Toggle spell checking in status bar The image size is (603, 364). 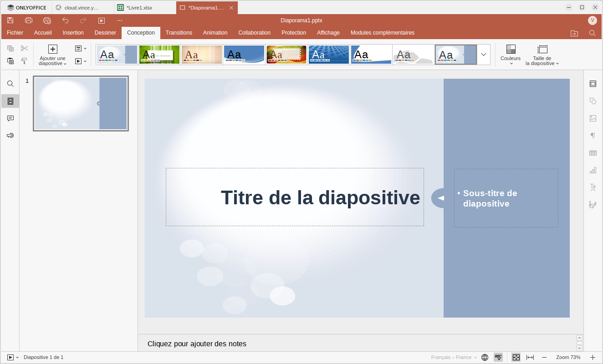coord(498,358)
